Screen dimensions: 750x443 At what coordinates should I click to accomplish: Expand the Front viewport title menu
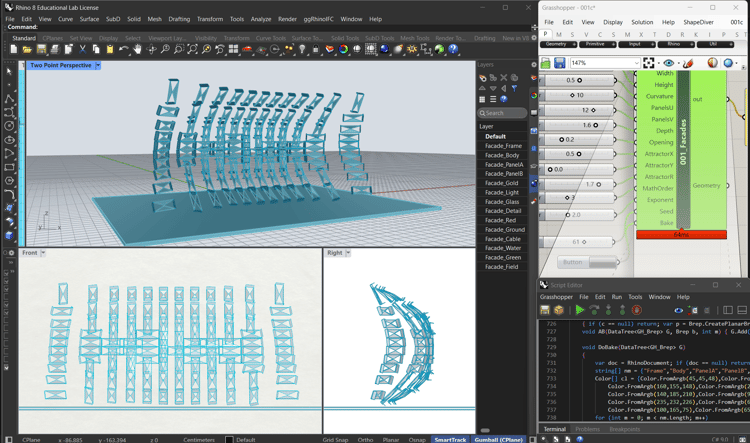[43, 253]
